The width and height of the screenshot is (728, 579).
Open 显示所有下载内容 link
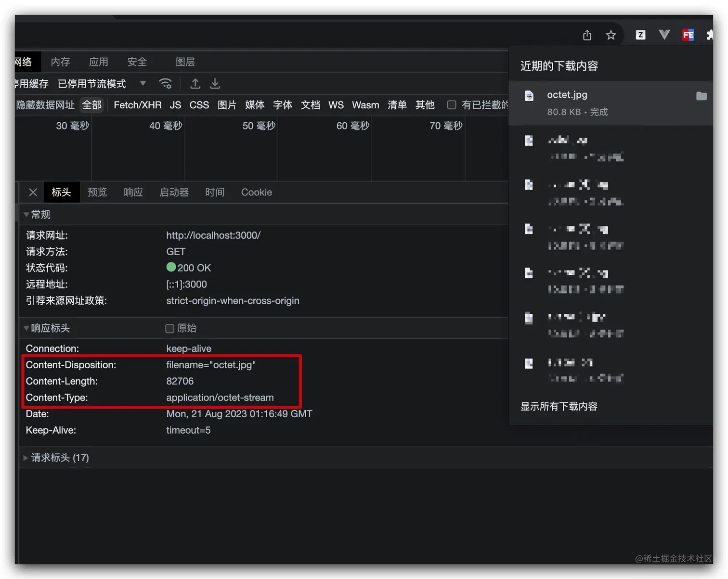click(559, 406)
